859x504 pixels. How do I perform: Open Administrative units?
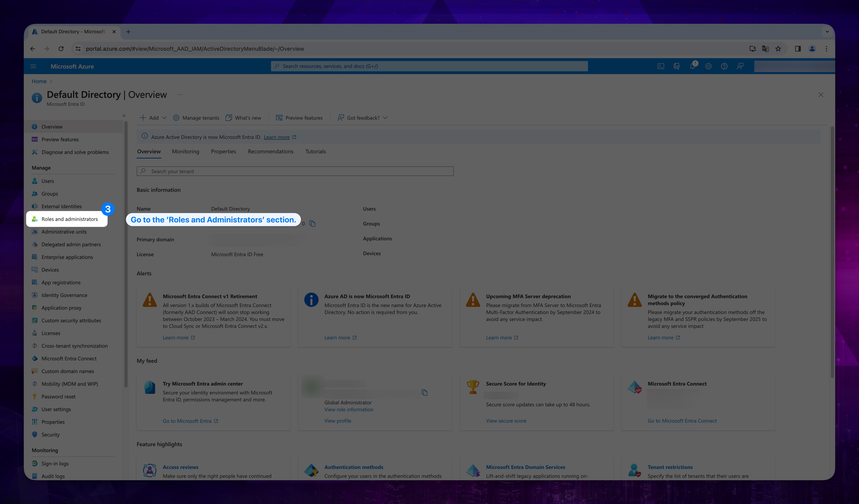pyautogui.click(x=64, y=232)
